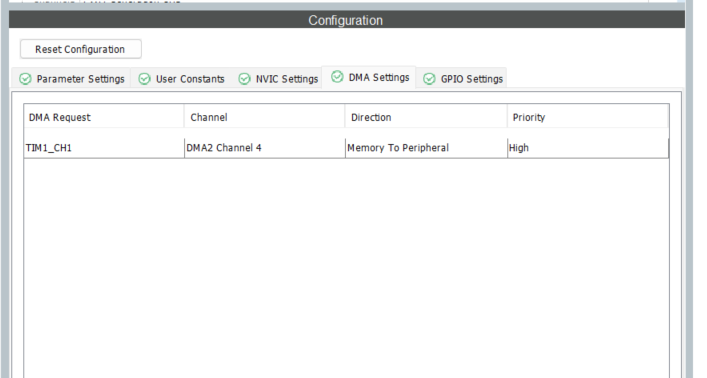
Task: Sort by the DMA Request column header
Action: [104, 117]
